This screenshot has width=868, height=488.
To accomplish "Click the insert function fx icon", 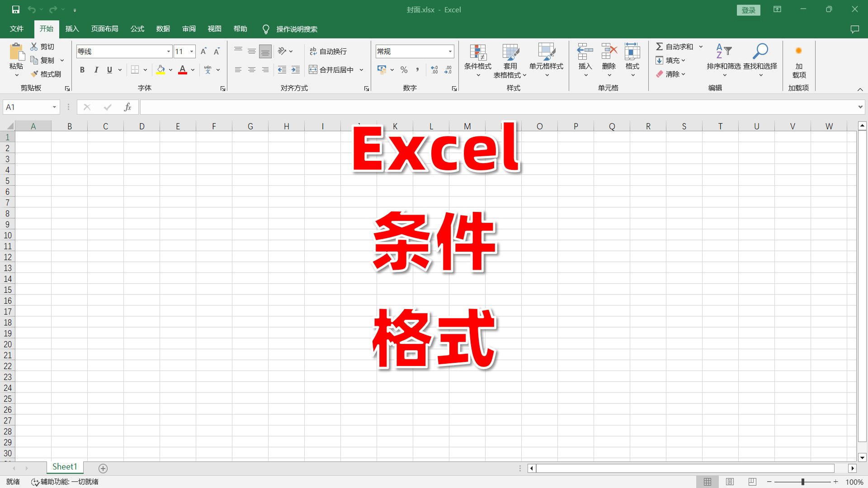I will tap(128, 107).
